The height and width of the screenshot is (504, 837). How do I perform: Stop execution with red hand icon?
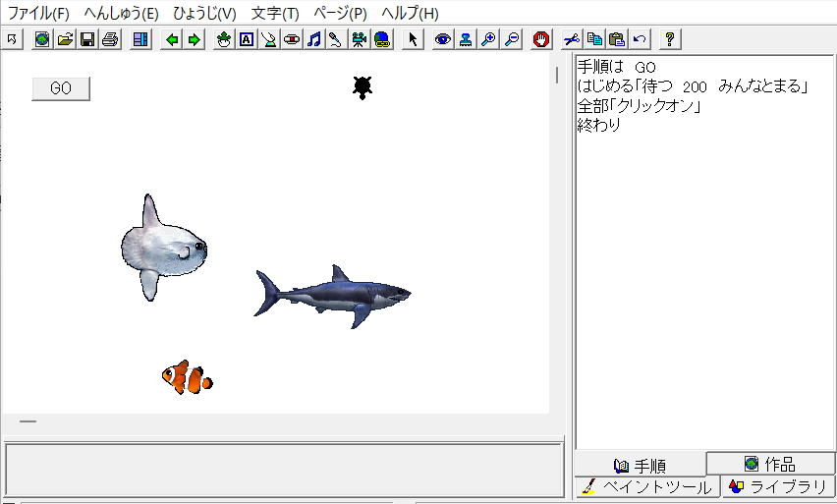coord(541,39)
